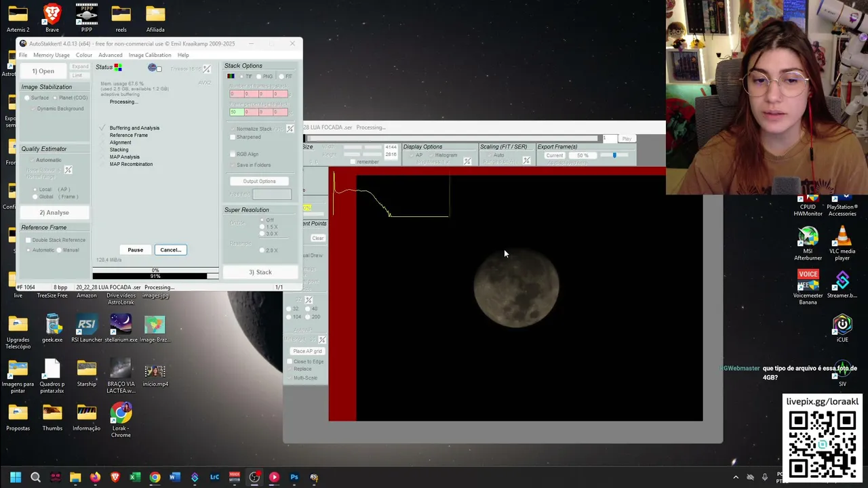This screenshot has width=868, height=488.
Task: Open the geek.exe desktop shortcut
Action: pyautogui.click(x=52, y=329)
